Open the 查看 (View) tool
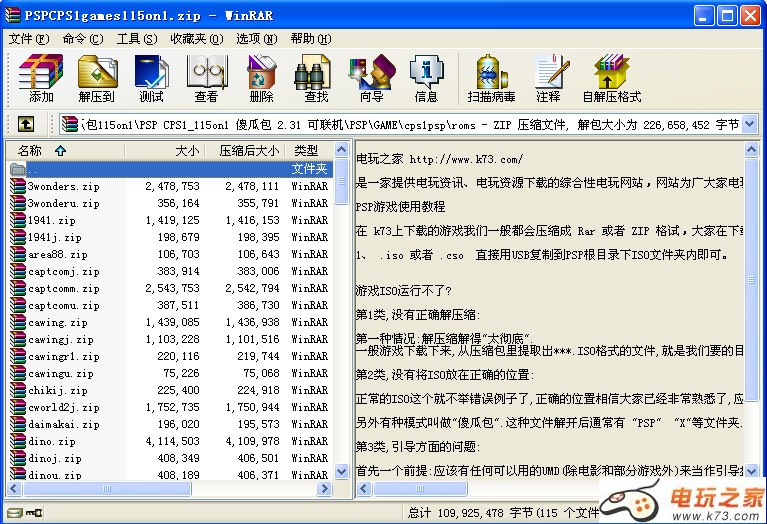Image resolution: width=767 pixels, height=524 pixels. [x=206, y=78]
